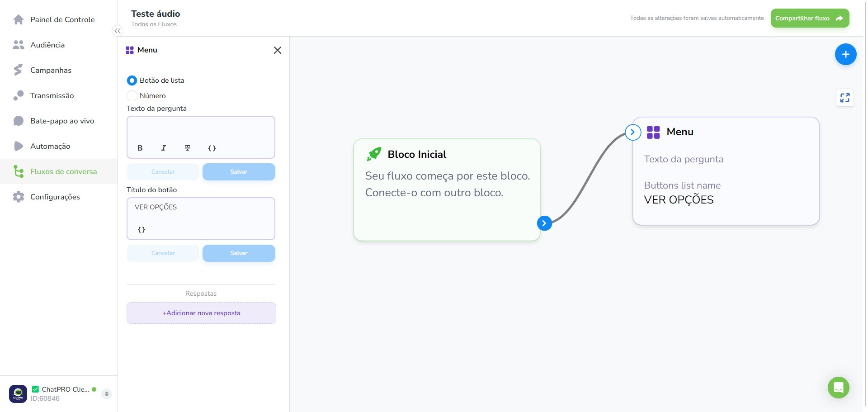Collapse the left sidebar with chevrons

pos(118,31)
